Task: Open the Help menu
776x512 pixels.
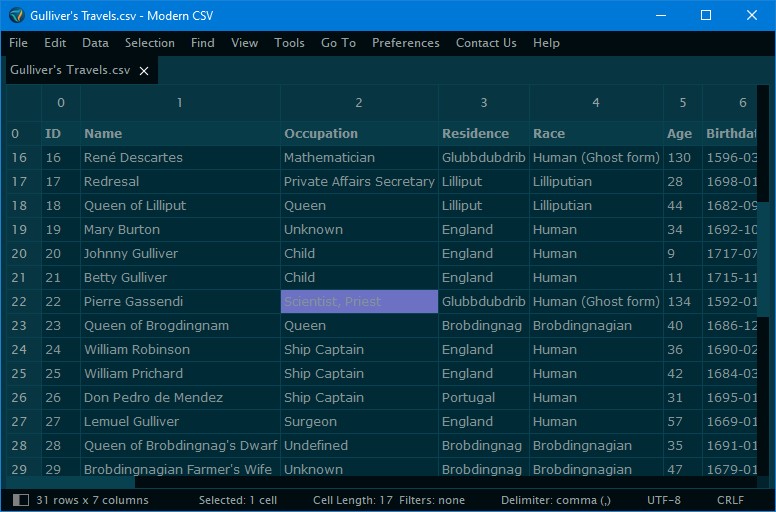Action: [x=546, y=43]
